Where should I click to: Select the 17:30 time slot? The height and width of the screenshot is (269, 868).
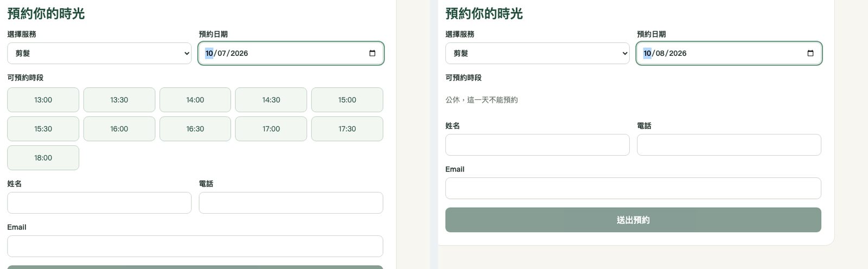[x=347, y=129]
